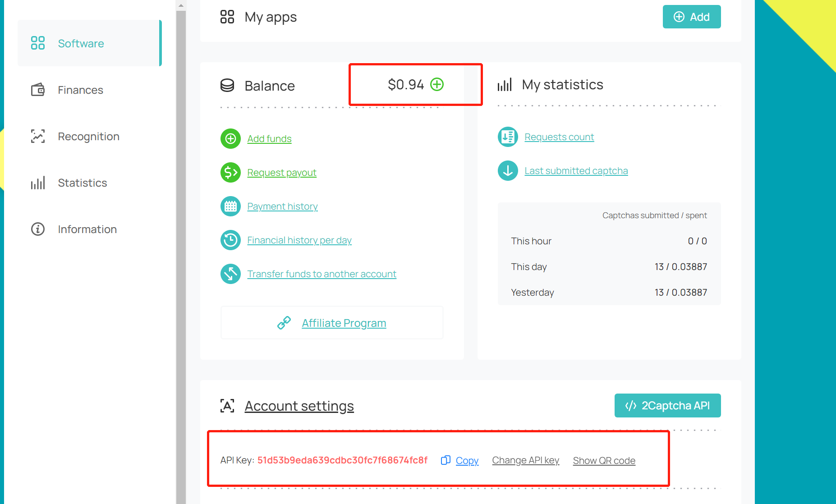Image resolution: width=836 pixels, height=504 pixels.
Task: Click the Copy link for the API key
Action: (467, 460)
